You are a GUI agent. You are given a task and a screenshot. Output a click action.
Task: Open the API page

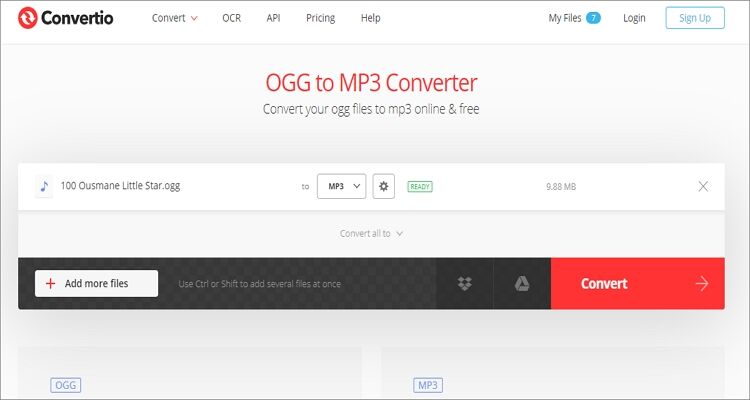point(274,18)
